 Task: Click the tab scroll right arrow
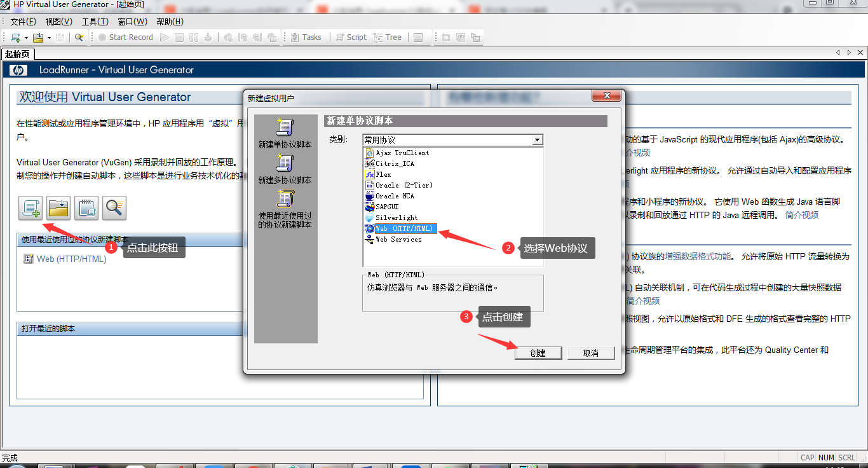(x=848, y=53)
